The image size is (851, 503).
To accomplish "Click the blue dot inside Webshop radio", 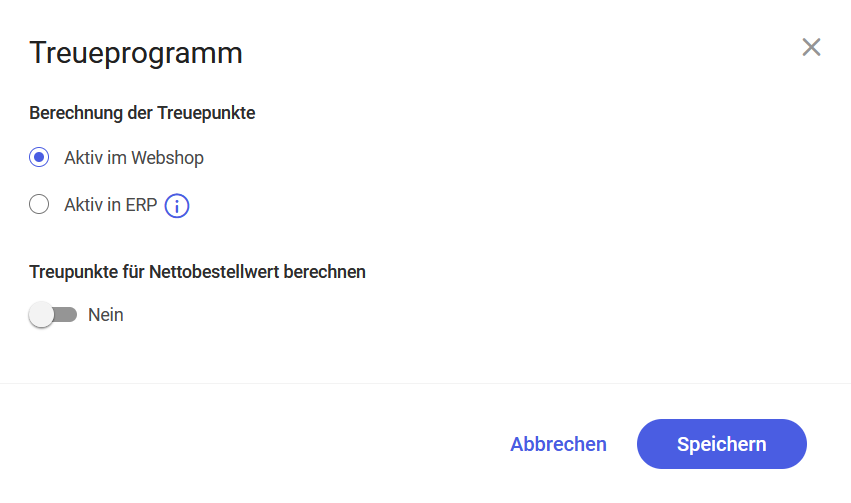I will coord(39,157).
